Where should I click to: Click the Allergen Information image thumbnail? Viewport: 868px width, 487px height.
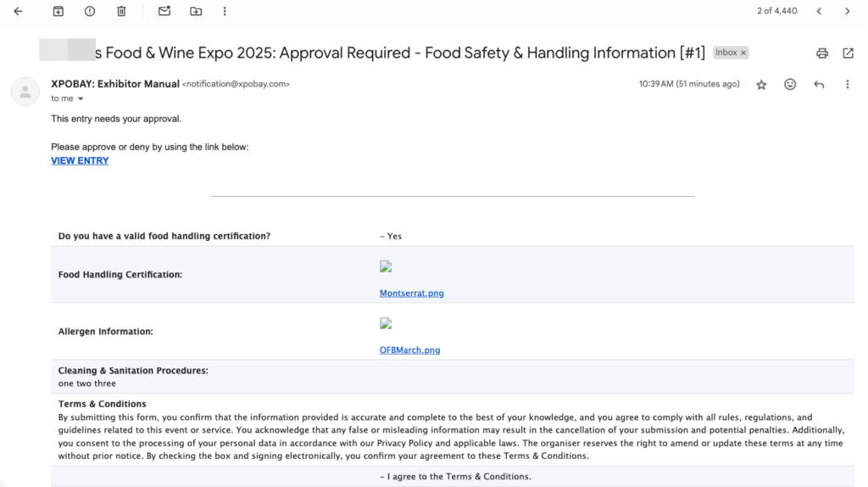(386, 323)
